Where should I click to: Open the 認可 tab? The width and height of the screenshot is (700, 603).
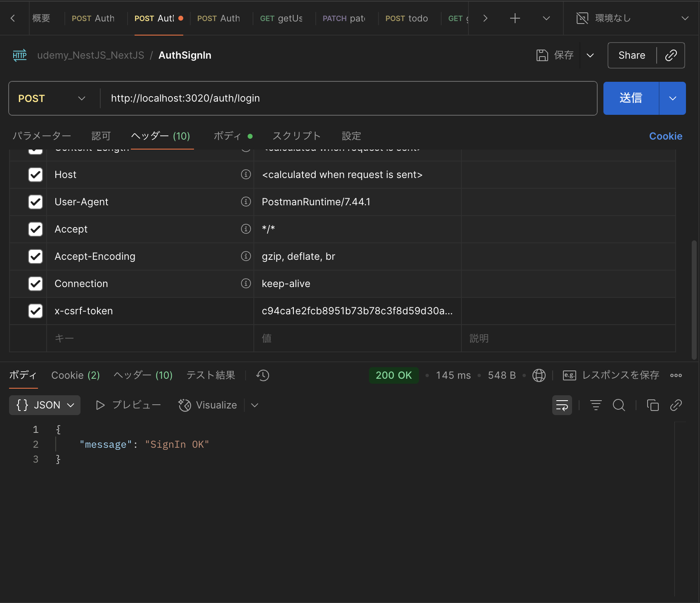point(101,136)
